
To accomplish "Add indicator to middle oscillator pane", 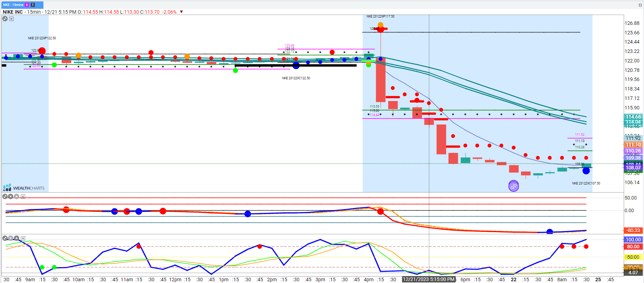I will point(23,196).
